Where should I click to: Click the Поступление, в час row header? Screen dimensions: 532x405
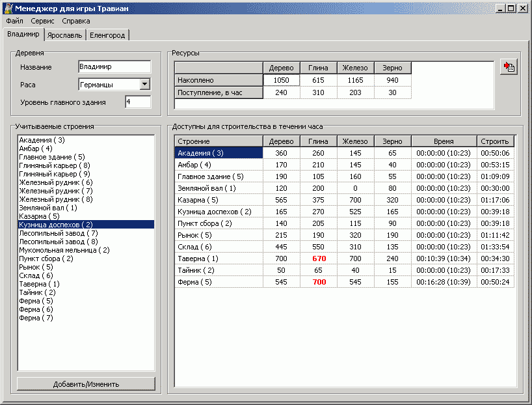(219, 92)
